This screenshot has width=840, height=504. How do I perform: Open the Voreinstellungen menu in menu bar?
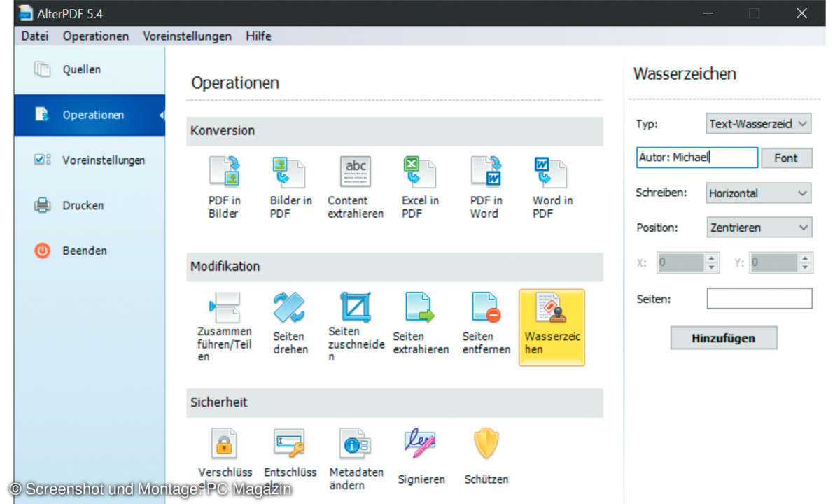188,36
